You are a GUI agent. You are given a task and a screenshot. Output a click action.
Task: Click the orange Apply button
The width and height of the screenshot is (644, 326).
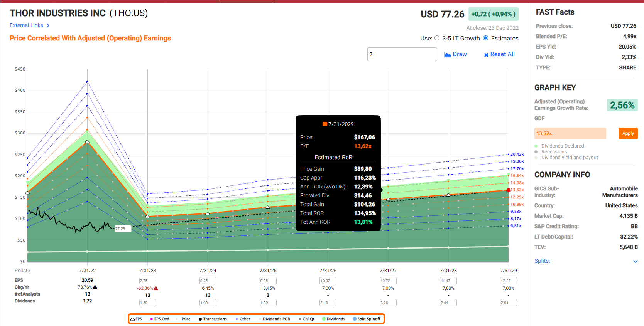(628, 133)
